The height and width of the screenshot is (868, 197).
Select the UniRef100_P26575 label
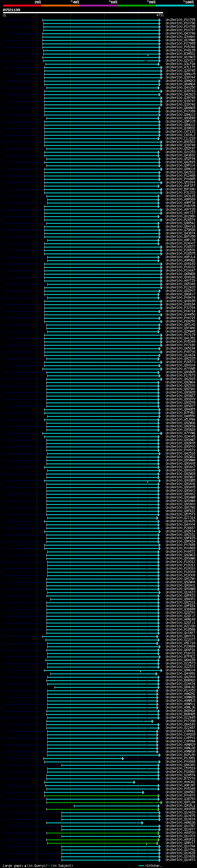[180, 253]
